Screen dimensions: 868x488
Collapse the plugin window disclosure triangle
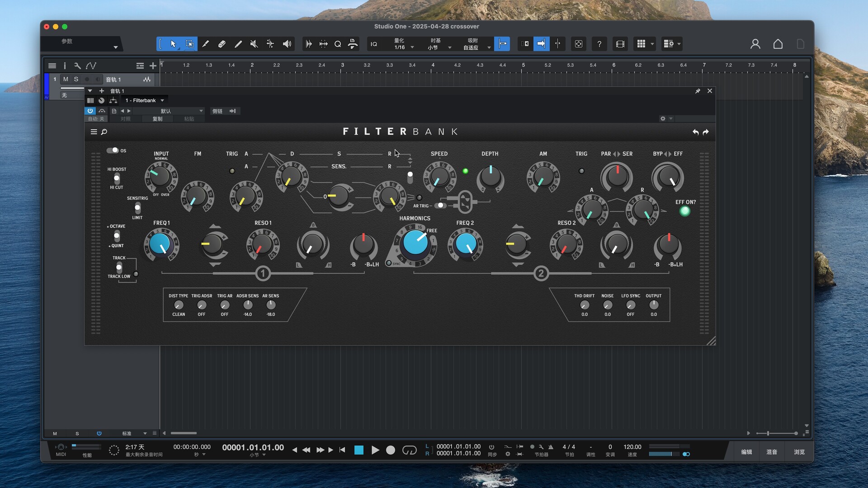pyautogui.click(x=90, y=91)
